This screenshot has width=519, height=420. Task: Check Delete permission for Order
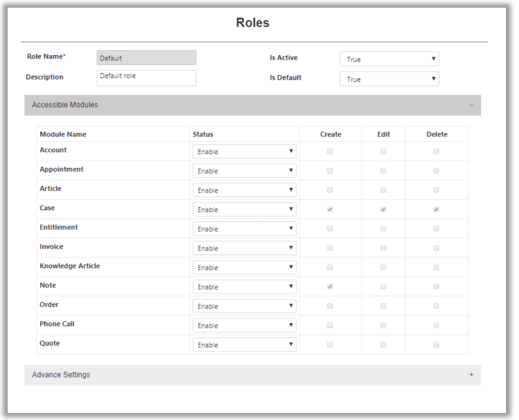(436, 306)
